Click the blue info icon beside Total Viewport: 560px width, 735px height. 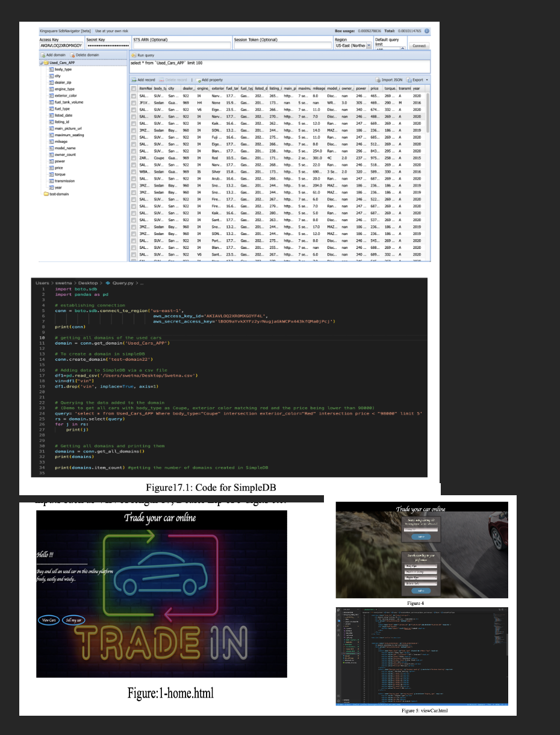427,31
